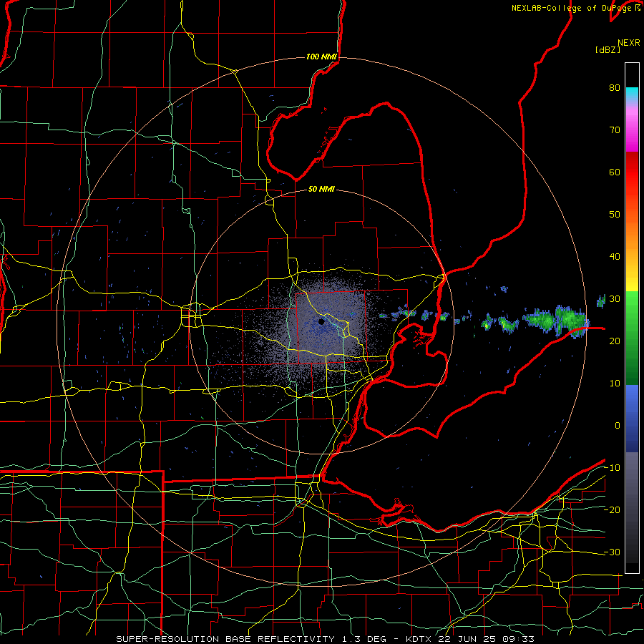This screenshot has width=644, height=644.
Task: Click the 0 value on the dBZ scale
Action: (618, 426)
